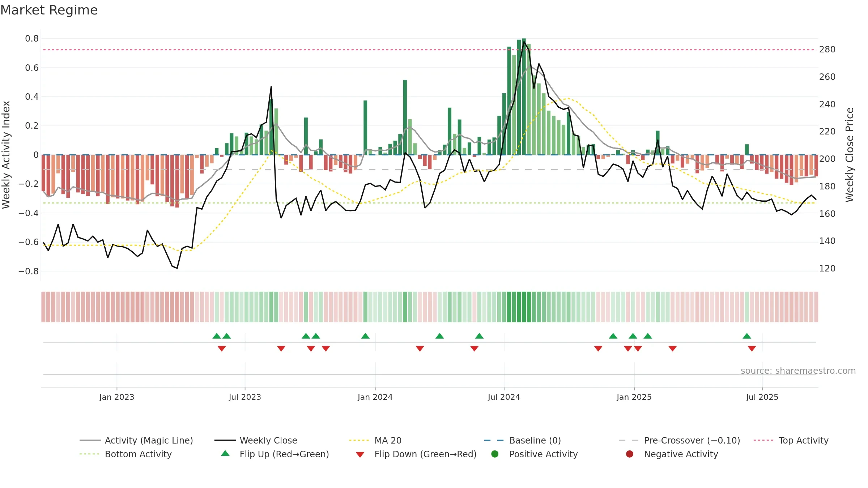This screenshot has width=868, height=488.
Task: Click the 'Weekly Close' legend label
Action: 268,440
